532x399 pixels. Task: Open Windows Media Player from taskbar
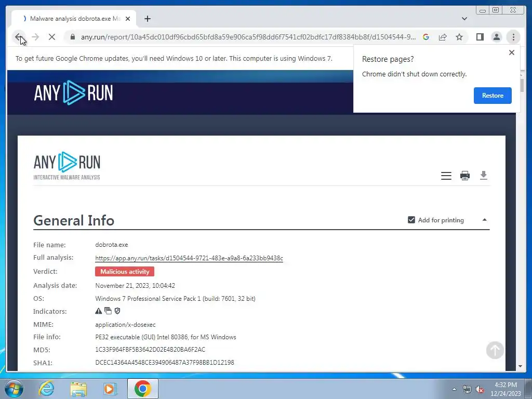(110, 389)
